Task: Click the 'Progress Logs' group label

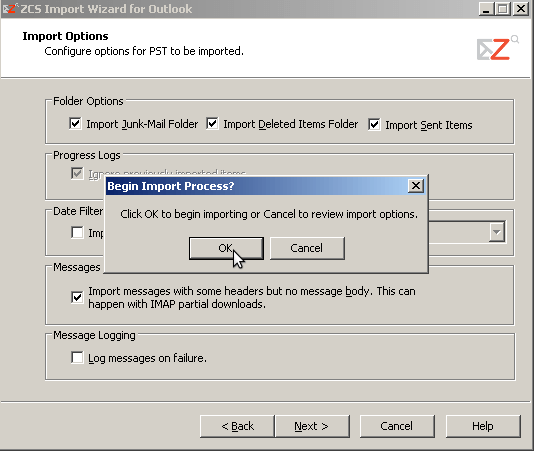Action: click(x=87, y=155)
